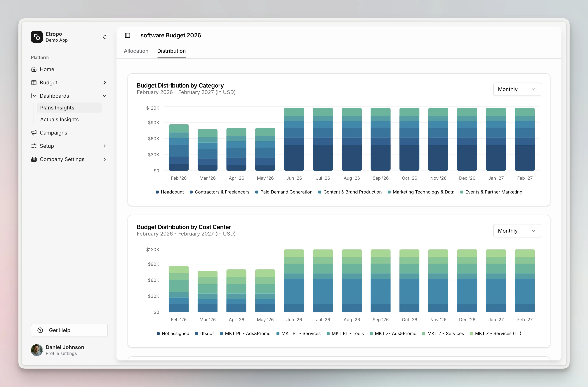Open the Monthly dropdown for Budget Distribution by Cost Center
This screenshot has width=588, height=387.
pyautogui.click(x=517, y=231)
